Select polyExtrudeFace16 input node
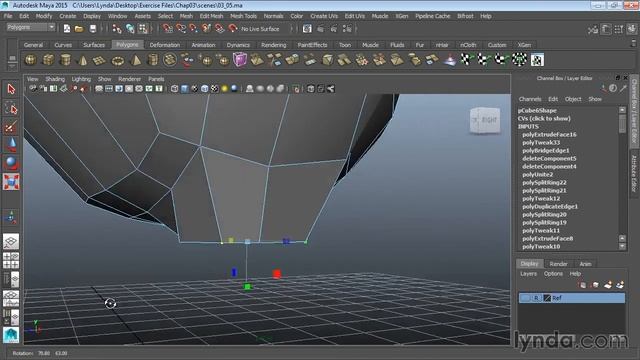Viewport: 640px width, 360px height. coord(549,134)
